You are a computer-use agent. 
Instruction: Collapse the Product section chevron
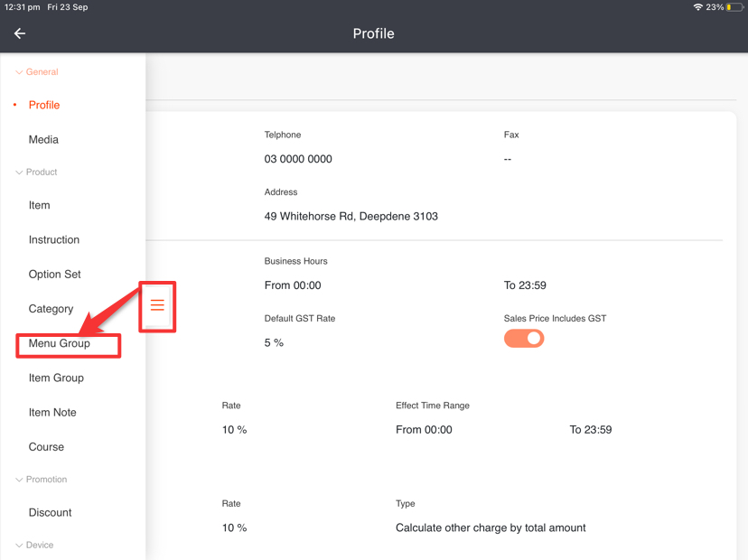19,173
